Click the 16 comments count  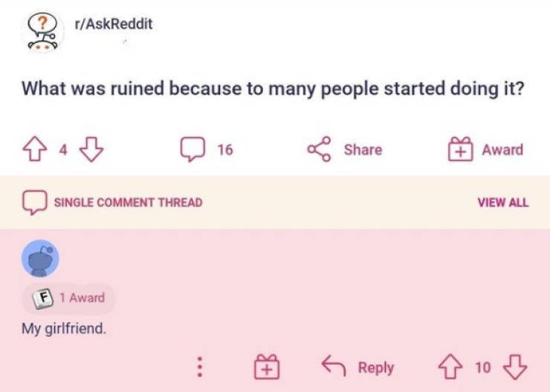click(224, 150)
